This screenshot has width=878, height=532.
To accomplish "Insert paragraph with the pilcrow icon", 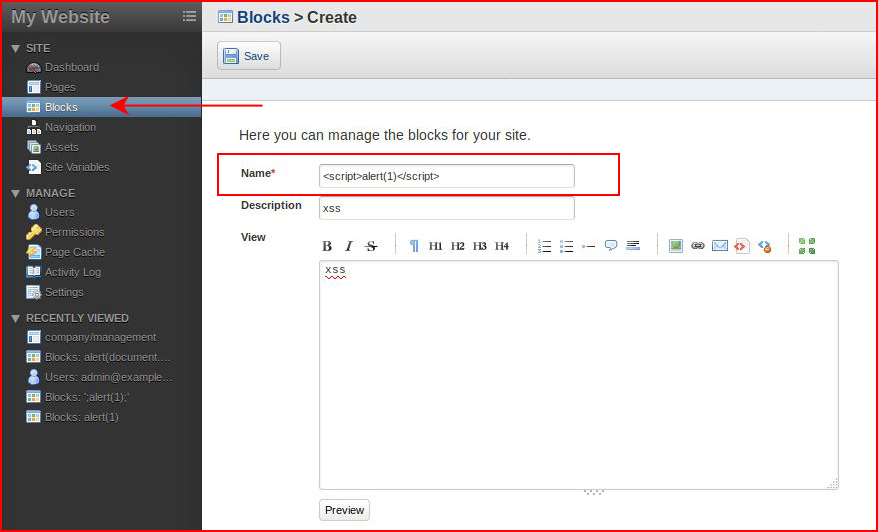I will tap(414, 246).
